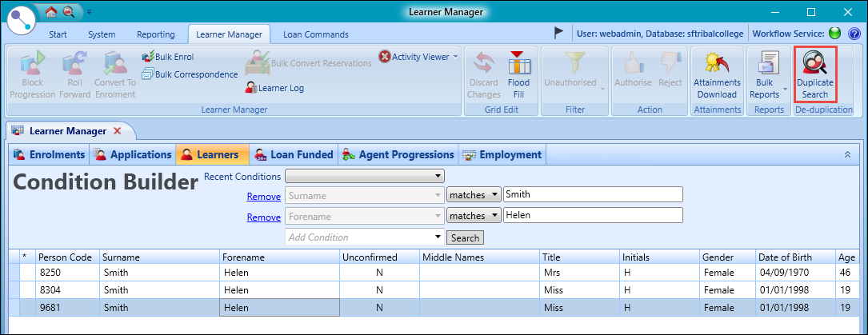The image size is (868, 335).
Task: Click the Unconfirmed column header
Action: click(379, 257)
